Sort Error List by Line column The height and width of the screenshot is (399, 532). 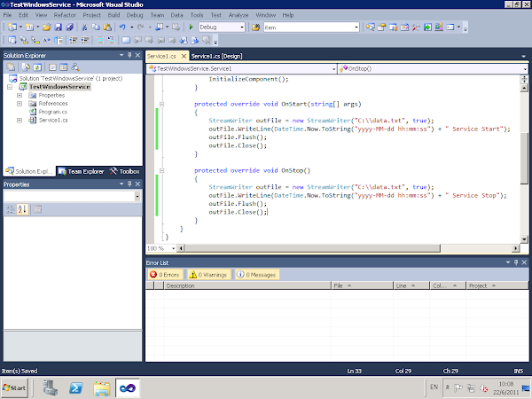click(411, 286)
